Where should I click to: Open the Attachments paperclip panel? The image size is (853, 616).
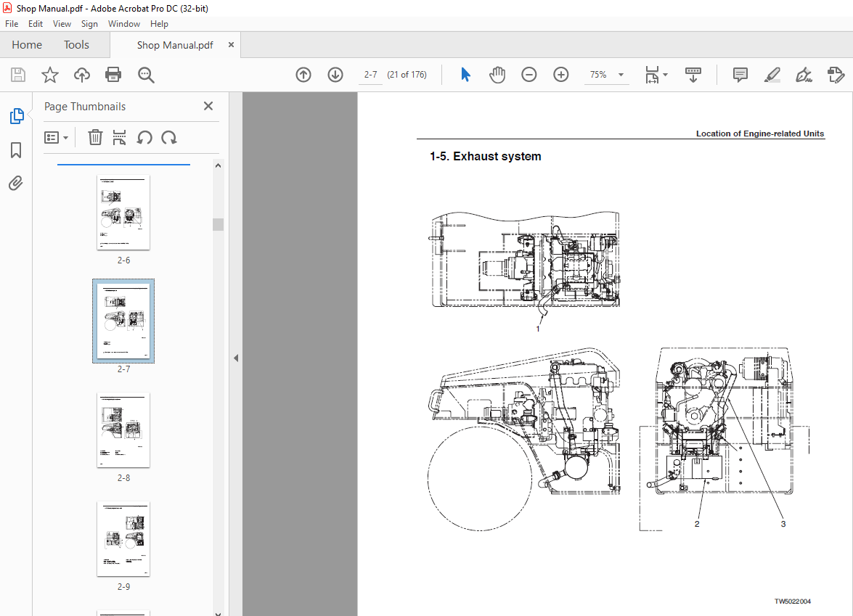(16, 184)
